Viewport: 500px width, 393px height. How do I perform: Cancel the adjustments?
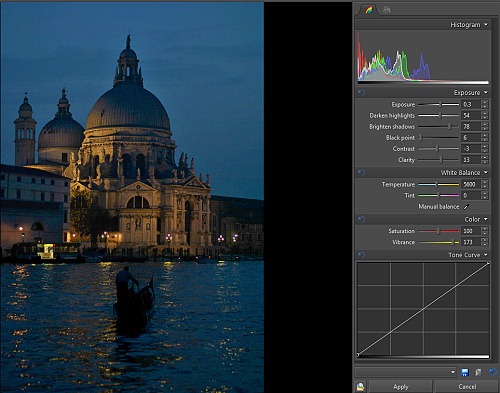point(467,387)
